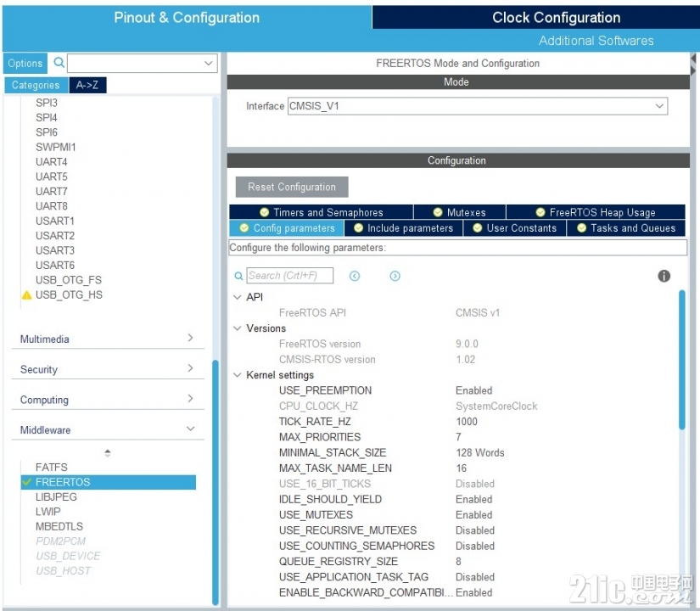This screenshot has width=700, height=611.
Task: Click the USE_PREEMPTION Enabled value
Action: (x=474, y=390)
